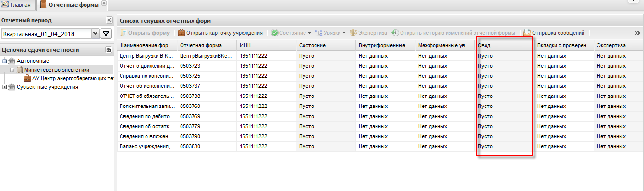Screen dimensions: 644x191
Task: Click ИНН 1651111222 in the 0503723 row
Action: (266, 66)
